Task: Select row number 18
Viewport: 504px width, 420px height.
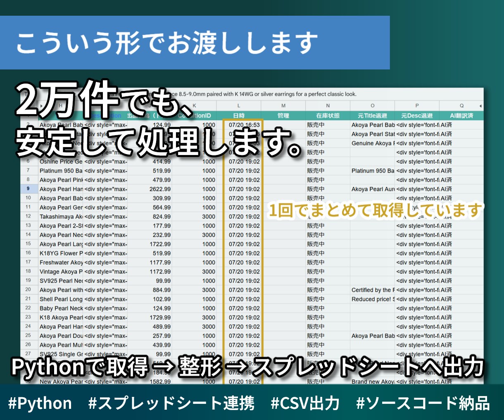Action: (28, 271)
